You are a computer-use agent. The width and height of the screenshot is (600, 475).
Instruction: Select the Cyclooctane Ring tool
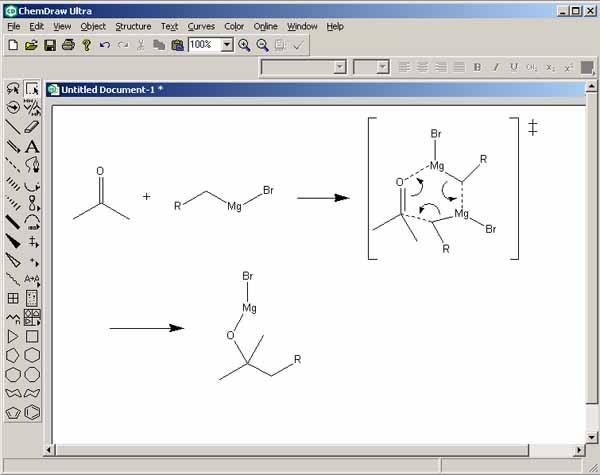pyautogui.click(x=32, y=374)
